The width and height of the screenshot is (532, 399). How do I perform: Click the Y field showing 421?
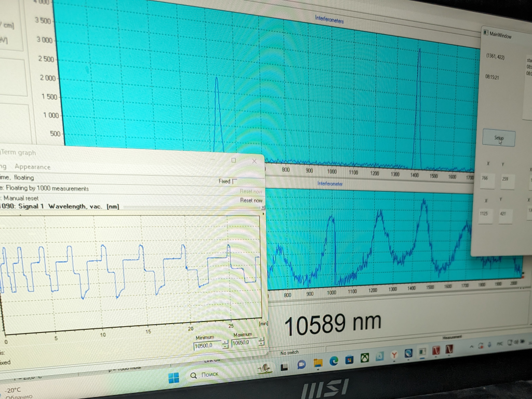tap(506, 216)
